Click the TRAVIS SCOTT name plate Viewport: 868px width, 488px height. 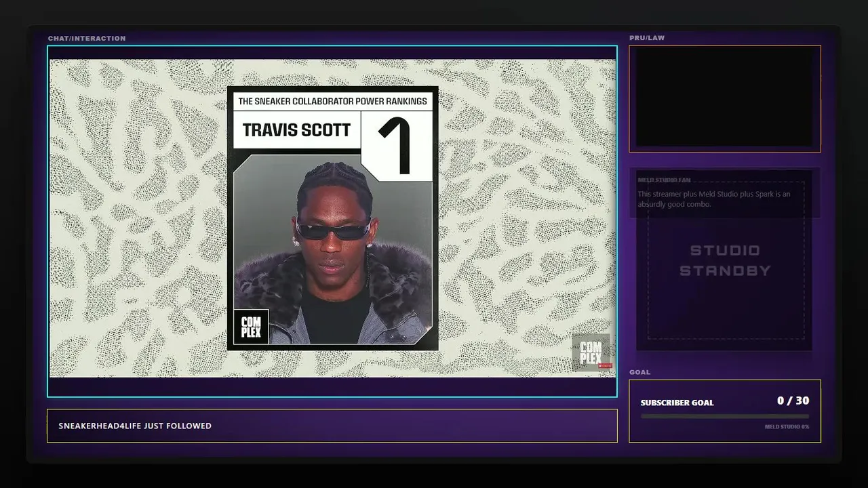pos(297,130)
